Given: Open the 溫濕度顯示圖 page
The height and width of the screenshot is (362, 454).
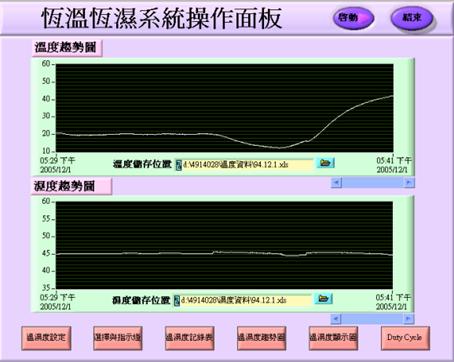Looking at the screenshot, I should click(333, 338).
